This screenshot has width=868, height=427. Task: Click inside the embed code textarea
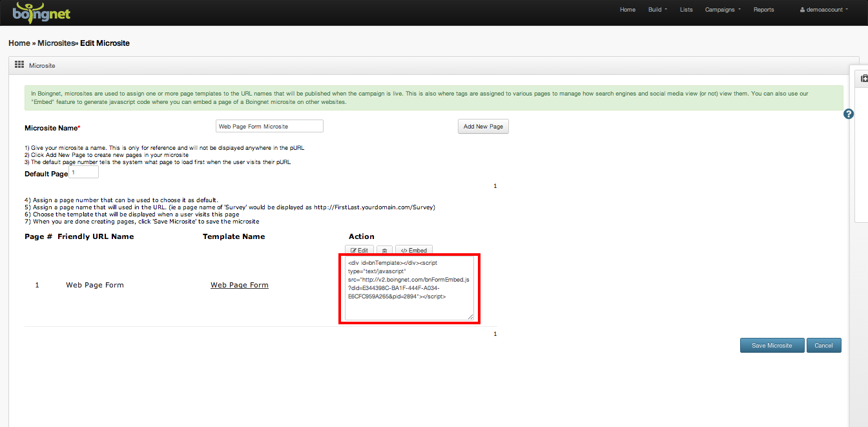tap(409, 289)
